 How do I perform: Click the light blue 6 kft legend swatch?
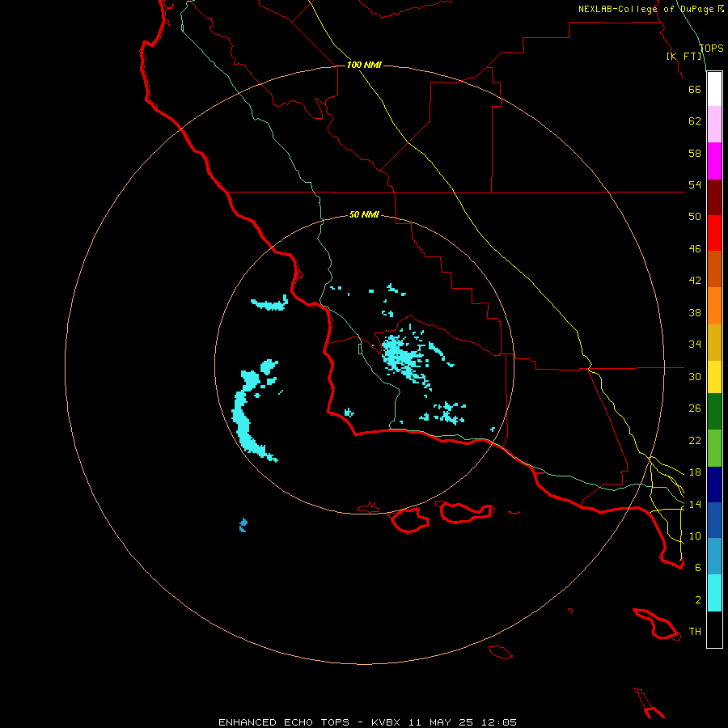714,557
